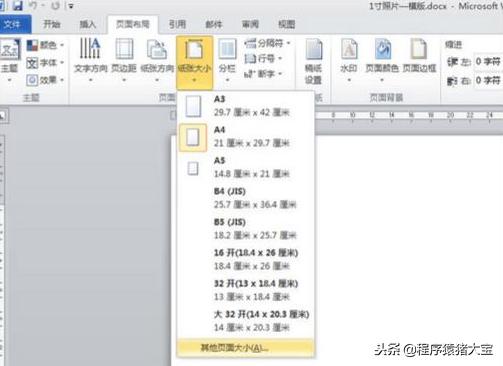Image resolution: width=503 pixels, height=366 pixels.
Task: Switch to the 邮件 (Mailings) tab
Action: tap(214, 24)
